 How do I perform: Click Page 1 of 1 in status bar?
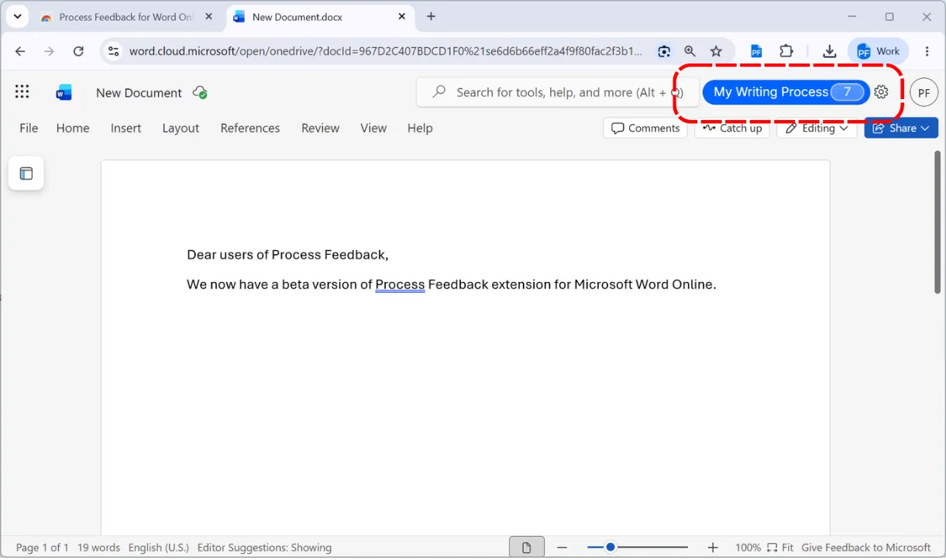pyautogui.click(x=43, y=548)
